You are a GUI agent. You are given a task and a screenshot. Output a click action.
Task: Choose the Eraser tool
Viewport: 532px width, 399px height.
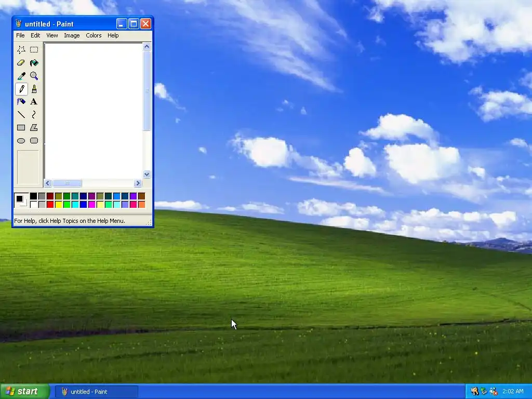(21, 63)
